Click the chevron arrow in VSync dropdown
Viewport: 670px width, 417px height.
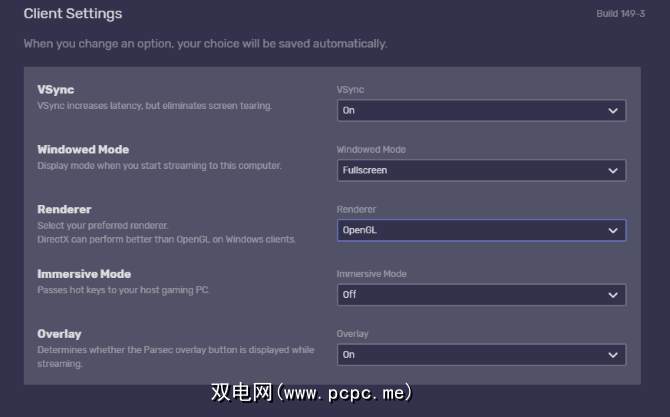[613, 111]
